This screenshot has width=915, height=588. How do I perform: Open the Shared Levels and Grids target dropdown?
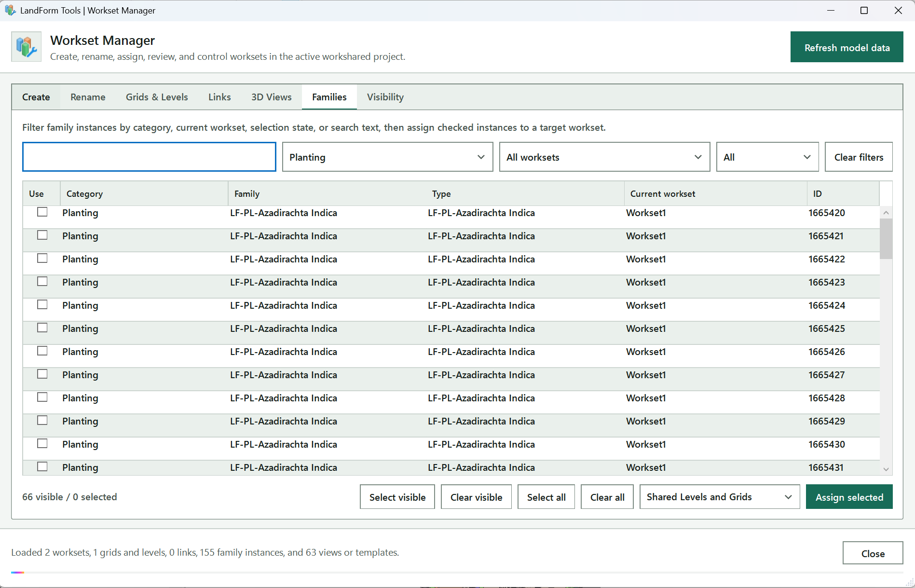coord(720,497)
